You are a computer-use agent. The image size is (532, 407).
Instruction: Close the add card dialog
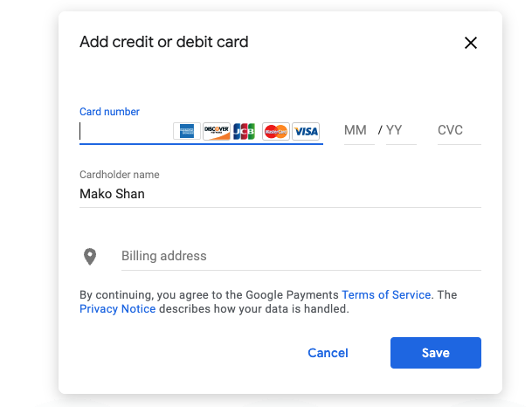pos(471,43)
